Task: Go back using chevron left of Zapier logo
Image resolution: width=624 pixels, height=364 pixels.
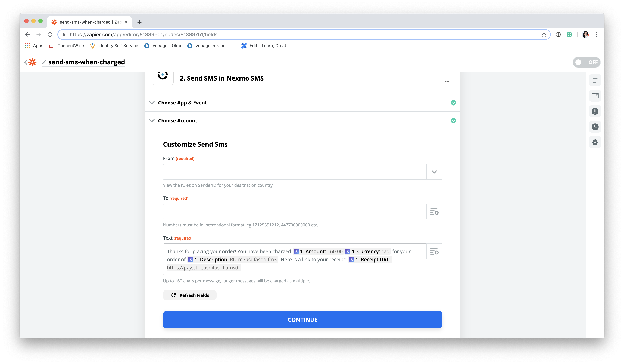Action: [x=26, y=62]
